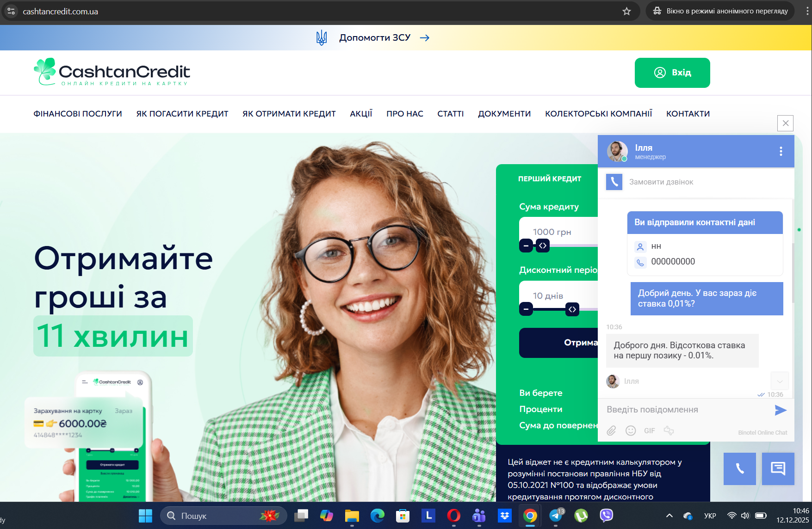Show hidden system tray icons
The width and height of the screenshot is (812, 529).
669,516
